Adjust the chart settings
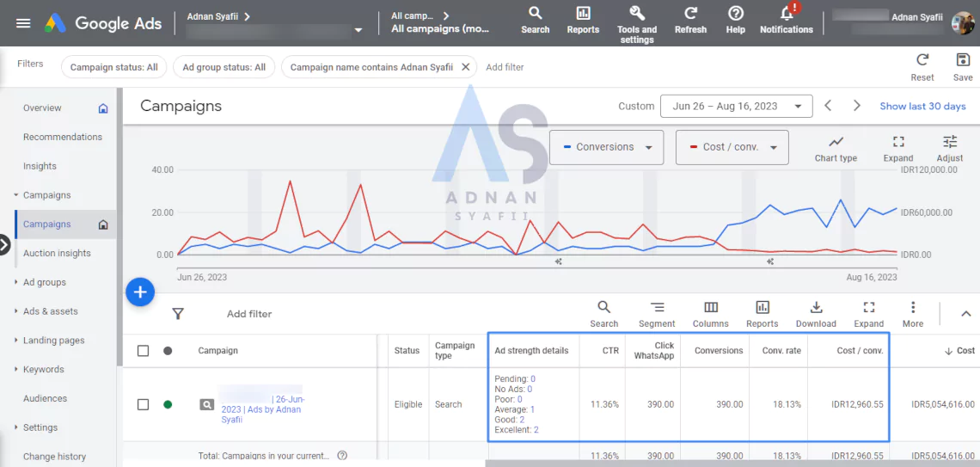980x467 pixels. (x=949, y=149)
